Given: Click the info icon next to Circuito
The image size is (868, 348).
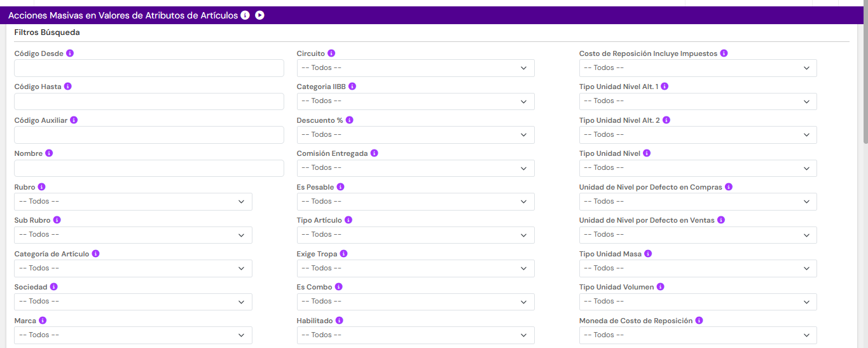Looking at the screenshot, I should pyautogui.click(x=331, y=53).
